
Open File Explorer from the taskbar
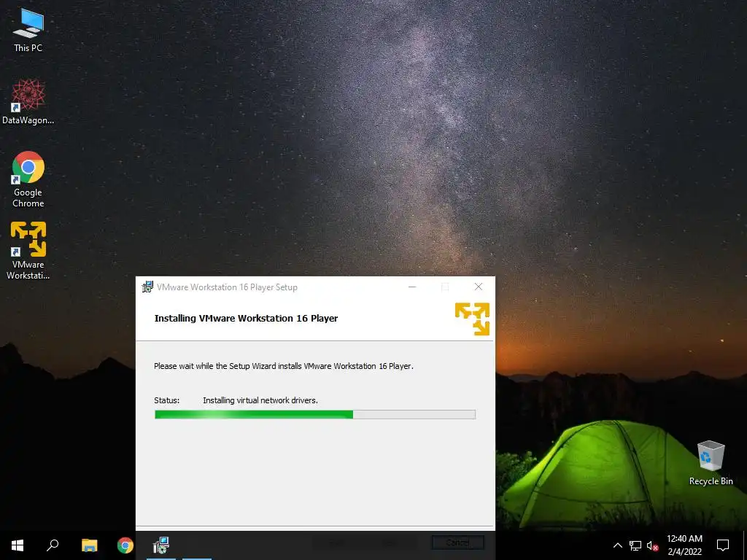point(89,545)
